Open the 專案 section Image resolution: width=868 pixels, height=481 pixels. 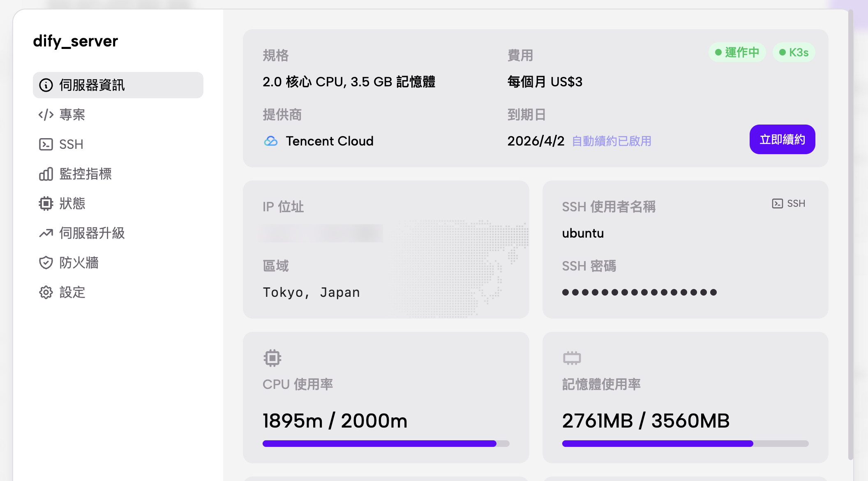(118, 115)
